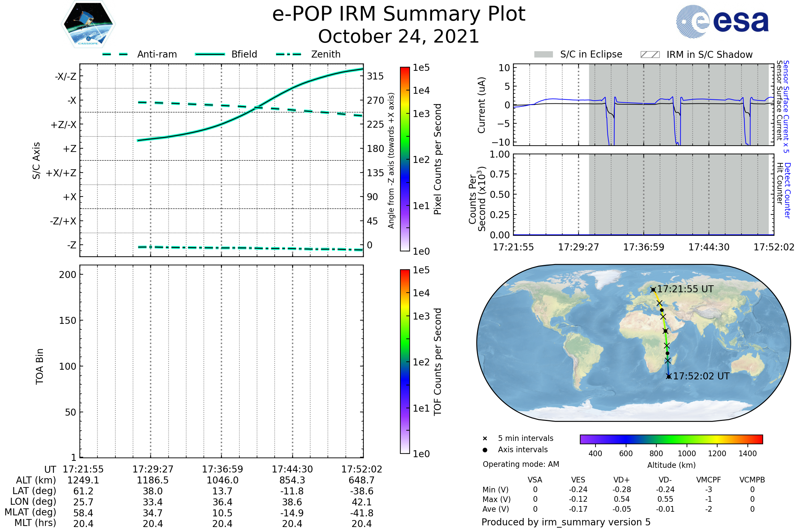798x532 pixels.
Task: Click the e-POP IRM Summary Plot title
Action: (x=399, y=14)
